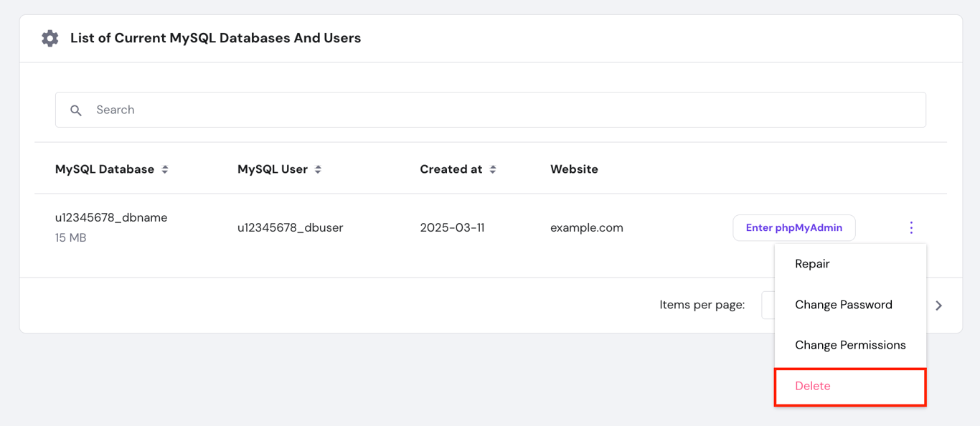This screenshot has height=426, width=980.
Task: Click the Enter phpMyAdmin button
Action: click(794, 227)
